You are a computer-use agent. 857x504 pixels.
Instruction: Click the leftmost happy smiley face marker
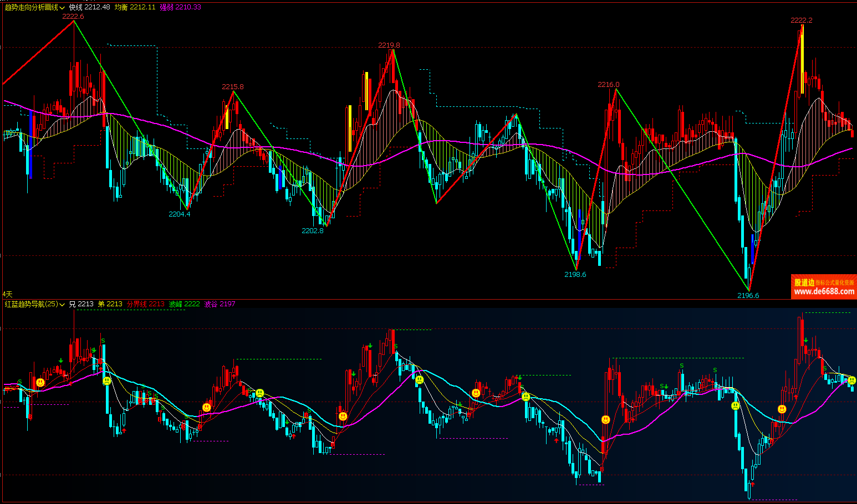pyautogui.click(x=40, y=383)
